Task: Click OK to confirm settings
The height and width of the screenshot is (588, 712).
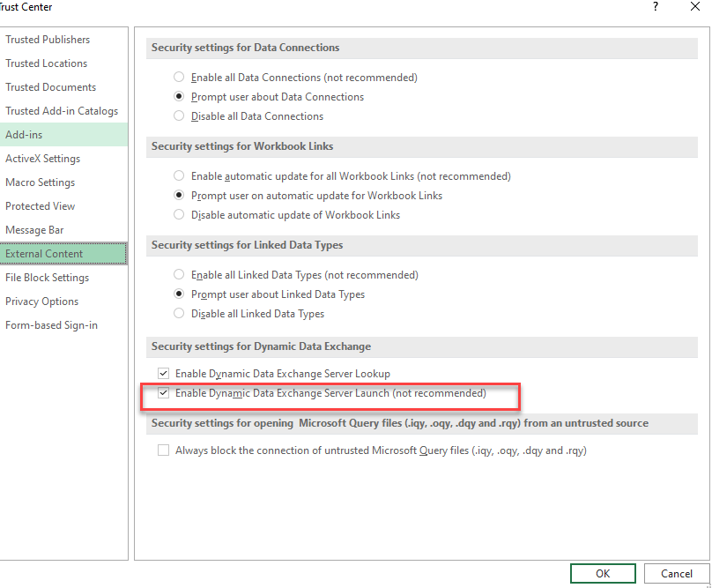Action: 603,573
